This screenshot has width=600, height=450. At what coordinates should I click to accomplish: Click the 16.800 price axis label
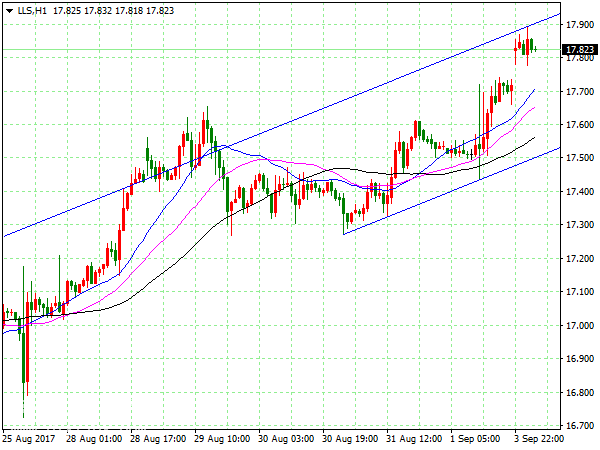click(580, 393)
